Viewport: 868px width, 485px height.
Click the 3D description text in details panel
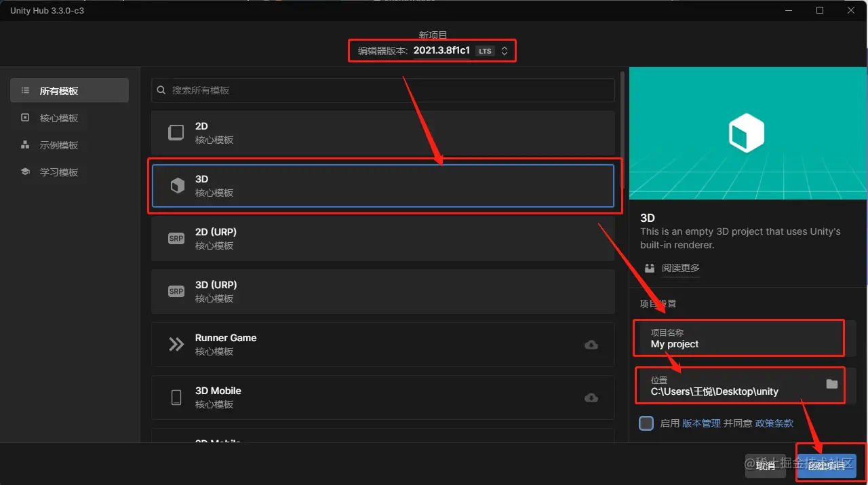[741, 237]
